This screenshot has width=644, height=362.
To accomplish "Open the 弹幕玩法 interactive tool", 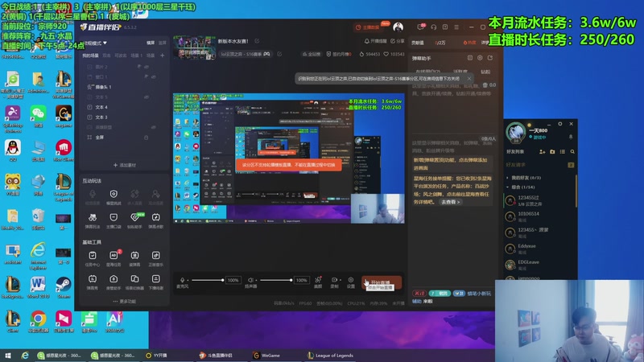I will tap(93, 220).
